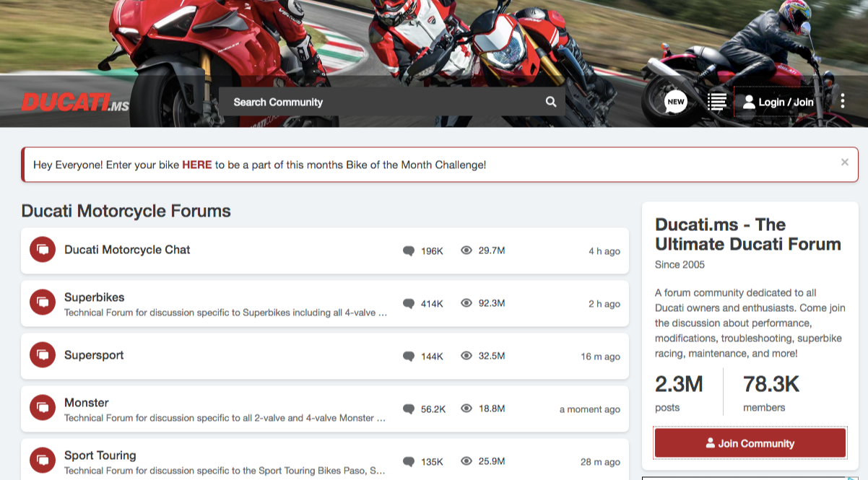This screenshot has width=868, height=480.
Task: Click the 'Ducati.ms - The Ultimate Ducati Forum' title
Action: [748, 235]
